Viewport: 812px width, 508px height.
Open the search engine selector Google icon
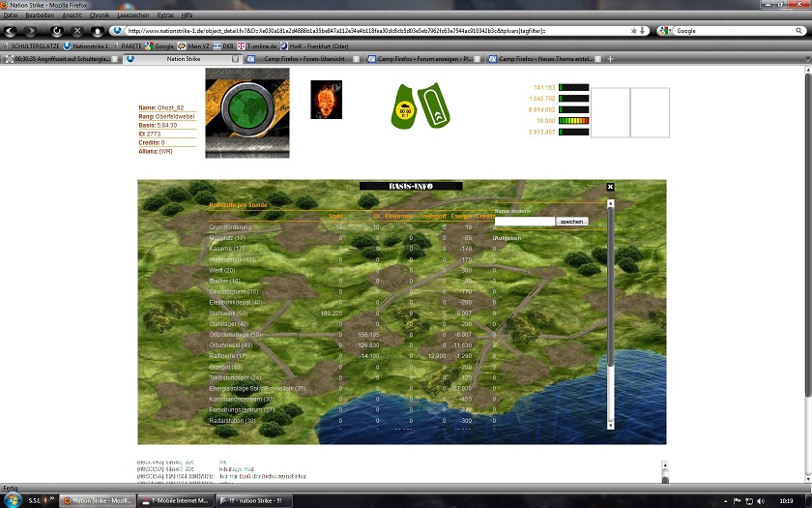point(665,31)
